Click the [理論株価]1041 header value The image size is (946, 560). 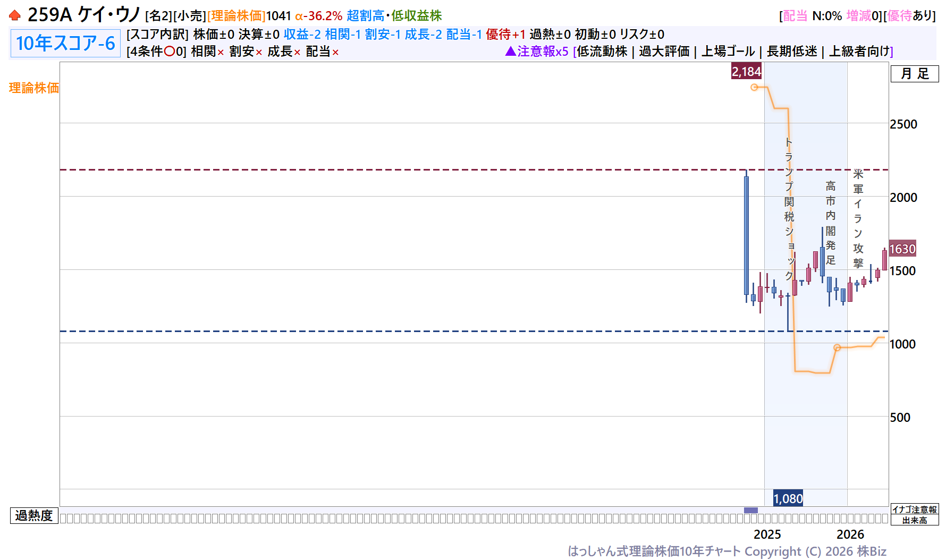[249, 16]
